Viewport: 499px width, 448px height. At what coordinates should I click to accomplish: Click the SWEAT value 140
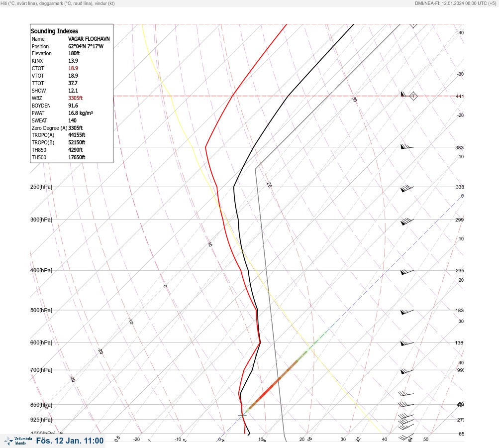(72, 120)
